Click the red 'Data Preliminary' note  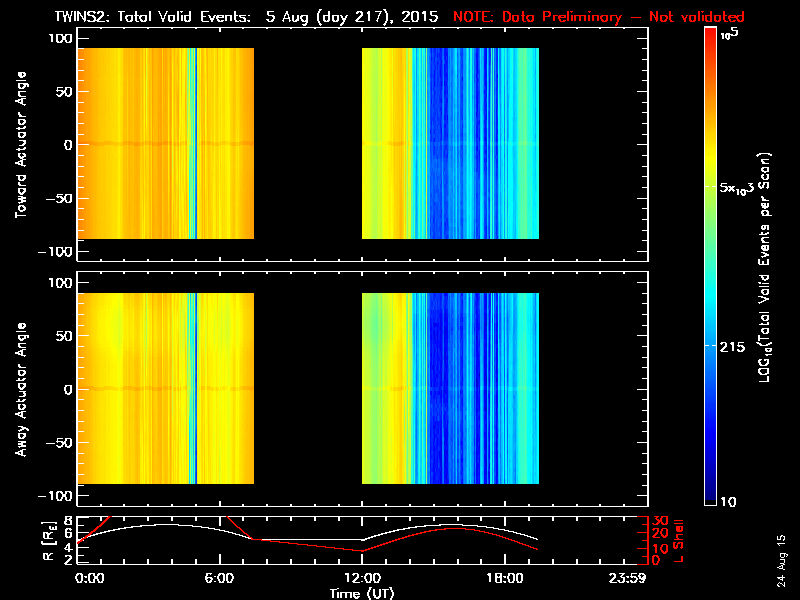click(x=599, y=17)
